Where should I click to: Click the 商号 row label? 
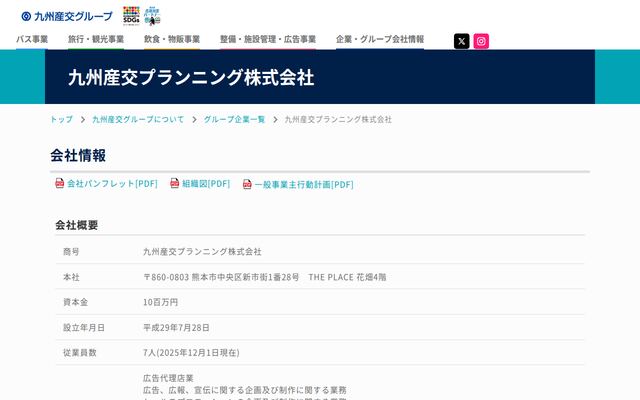71,252
